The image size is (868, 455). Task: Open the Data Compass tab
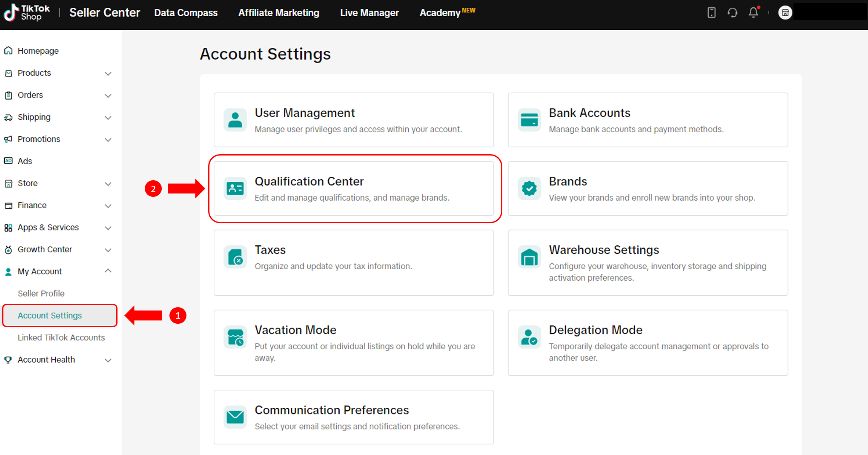(x=186, y=13)
